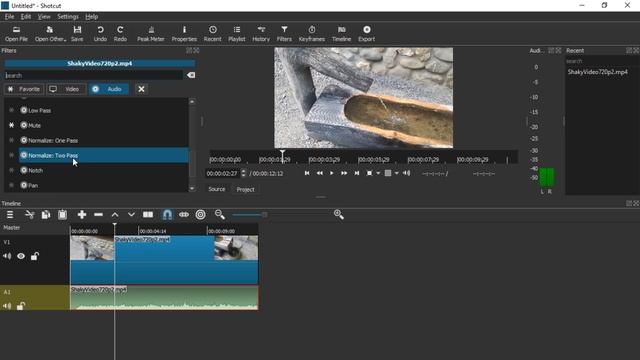Switch to the Project tab
The height and width of the screenshot is (360, 640).
(245, 189)
